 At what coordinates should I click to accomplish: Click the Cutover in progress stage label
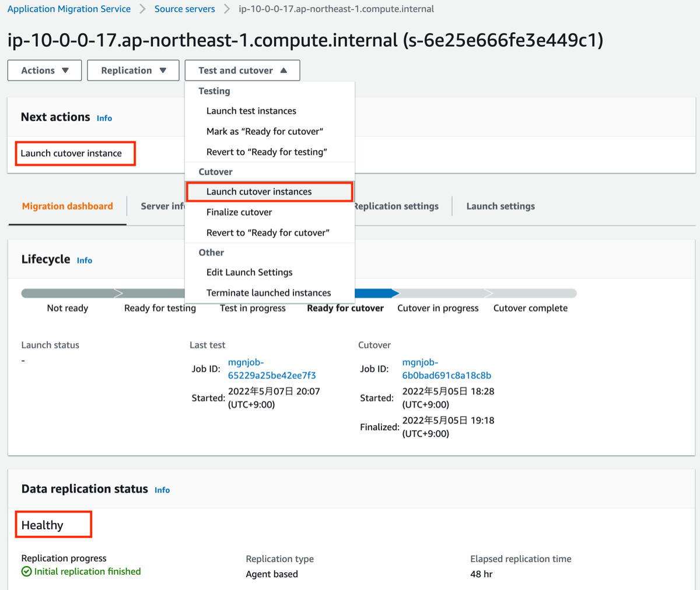coord(438,308)
